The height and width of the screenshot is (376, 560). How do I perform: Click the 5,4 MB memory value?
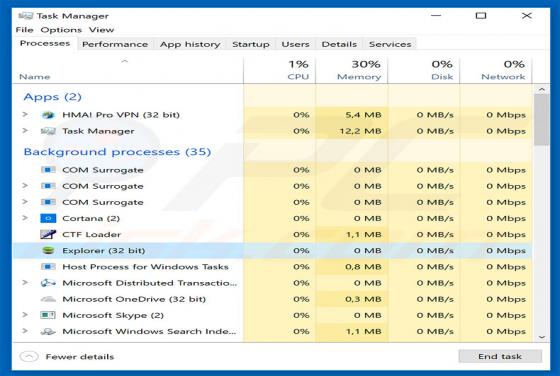363,115
